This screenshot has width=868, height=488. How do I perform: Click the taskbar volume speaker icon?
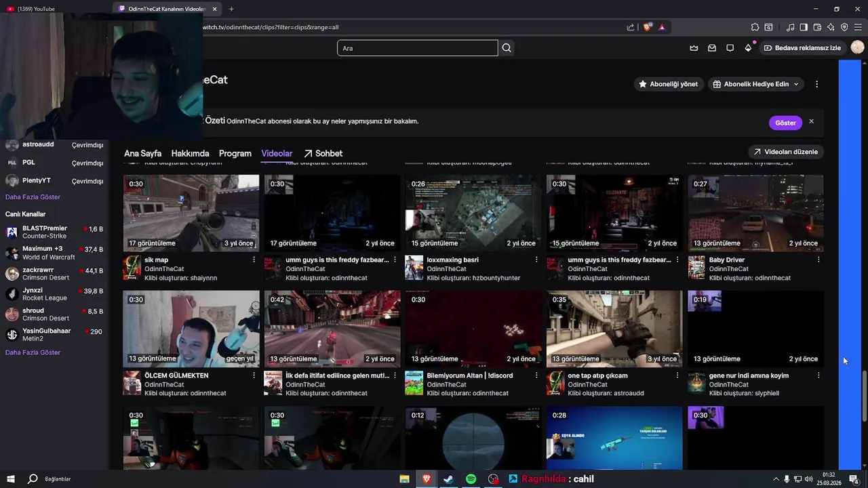tap(808, 479)
